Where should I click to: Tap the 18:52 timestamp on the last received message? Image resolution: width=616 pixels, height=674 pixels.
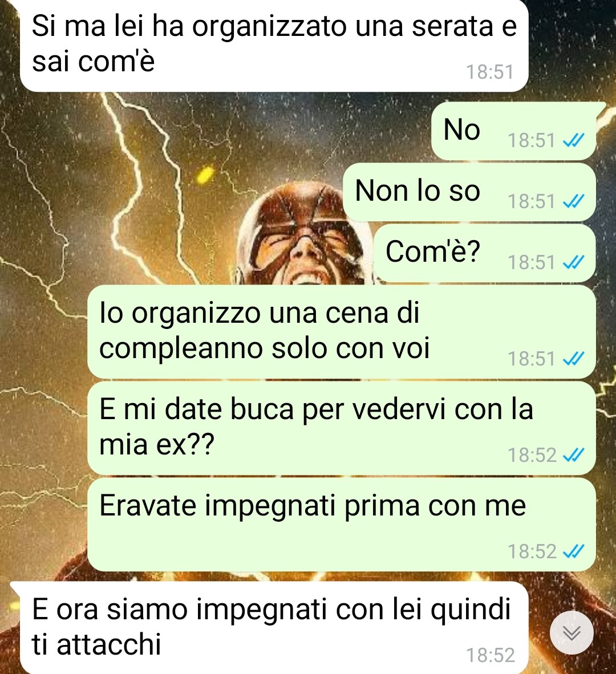(x=491, y=656)
